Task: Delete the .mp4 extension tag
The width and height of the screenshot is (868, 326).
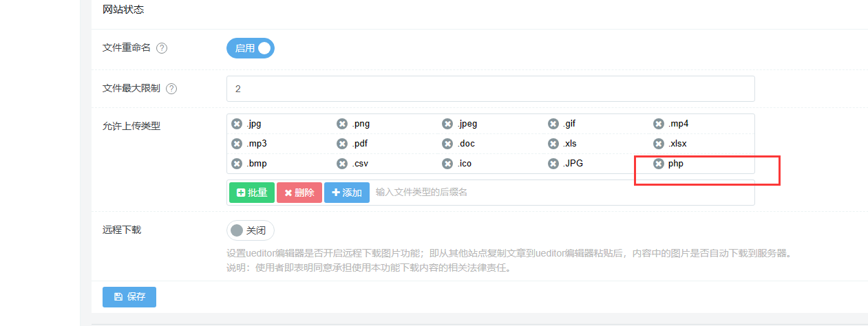Action: click(x=658, y=124)
